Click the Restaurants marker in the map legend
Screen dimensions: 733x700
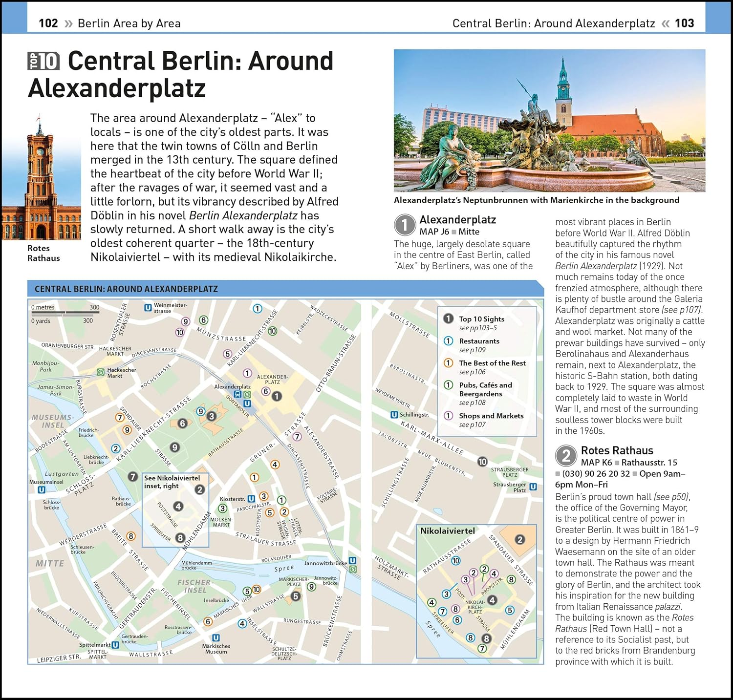(448, 341)
